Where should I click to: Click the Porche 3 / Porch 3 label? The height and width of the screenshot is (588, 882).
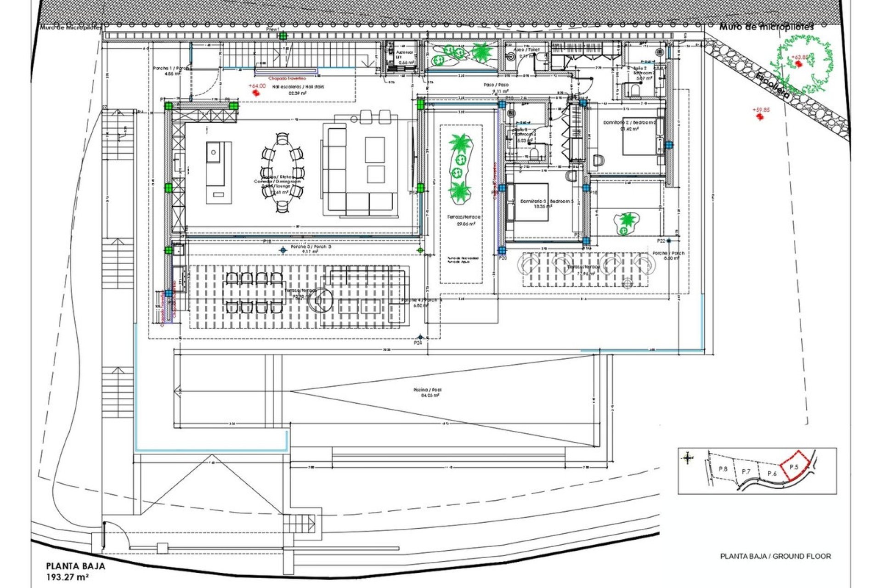pos(310,247)
